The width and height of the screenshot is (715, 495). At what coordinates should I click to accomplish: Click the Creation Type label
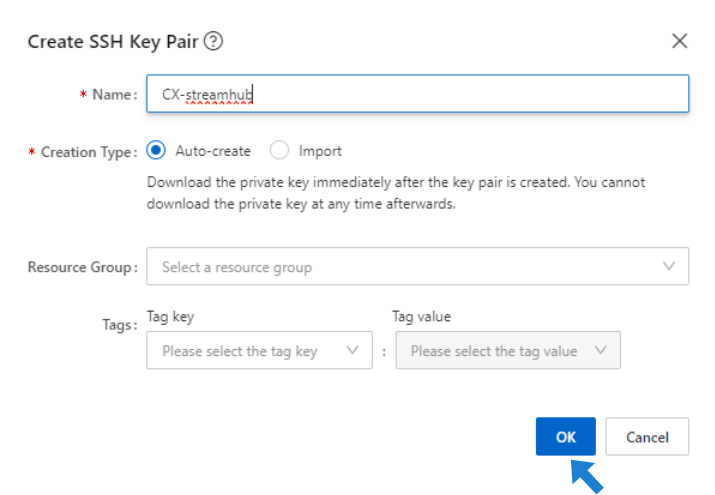click(88, 153)
